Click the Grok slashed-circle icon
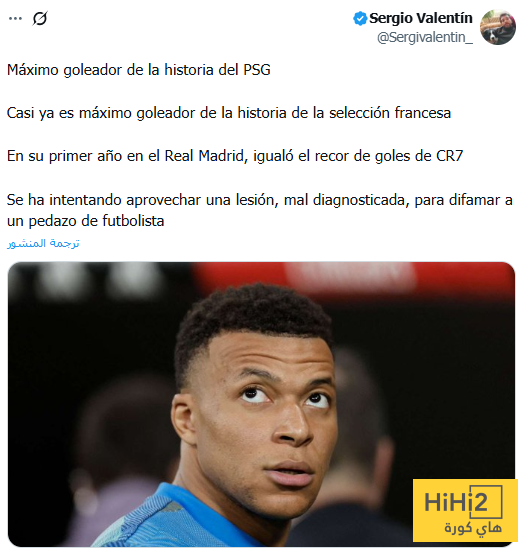The width and height of the screenshot is (529, 553). [40, 19]
